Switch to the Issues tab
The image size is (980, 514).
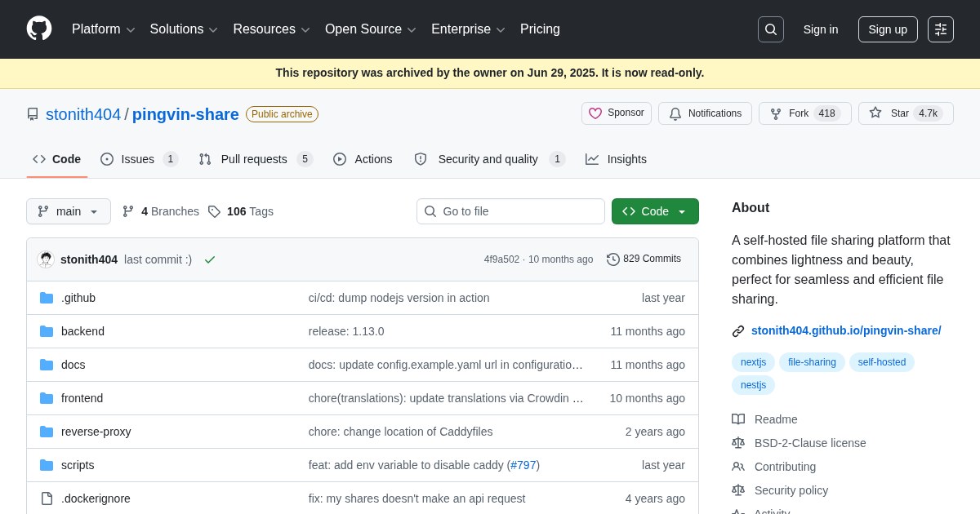click(139, 159)
